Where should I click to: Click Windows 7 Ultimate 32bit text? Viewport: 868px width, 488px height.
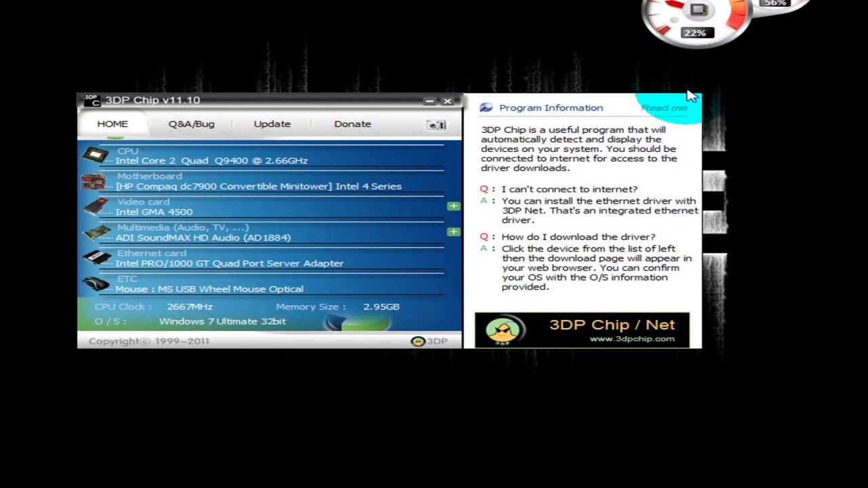222,321
